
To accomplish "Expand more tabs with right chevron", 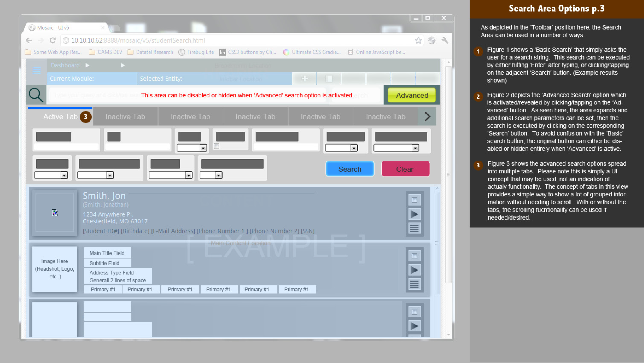I will [x=427, y=116].
